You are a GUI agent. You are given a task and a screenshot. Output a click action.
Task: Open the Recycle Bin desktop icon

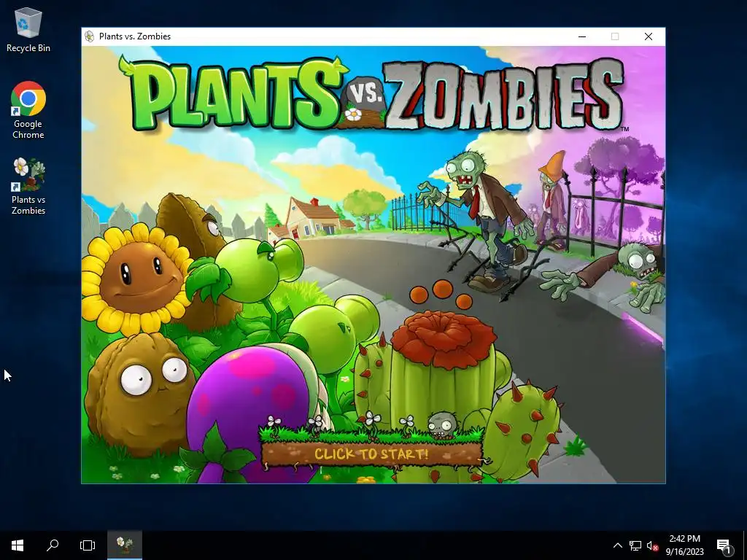click(x=28, y=29)
